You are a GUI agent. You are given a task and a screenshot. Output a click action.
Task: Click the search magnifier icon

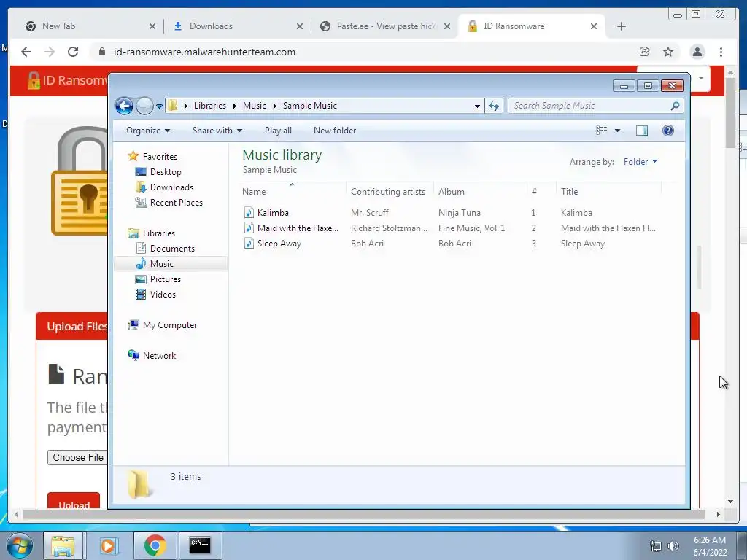675,106
